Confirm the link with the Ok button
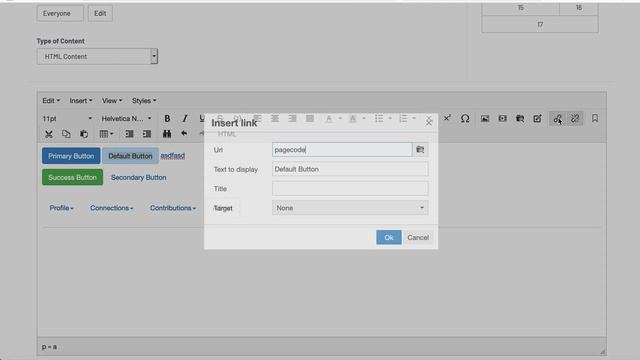 (x=389, y=237)
